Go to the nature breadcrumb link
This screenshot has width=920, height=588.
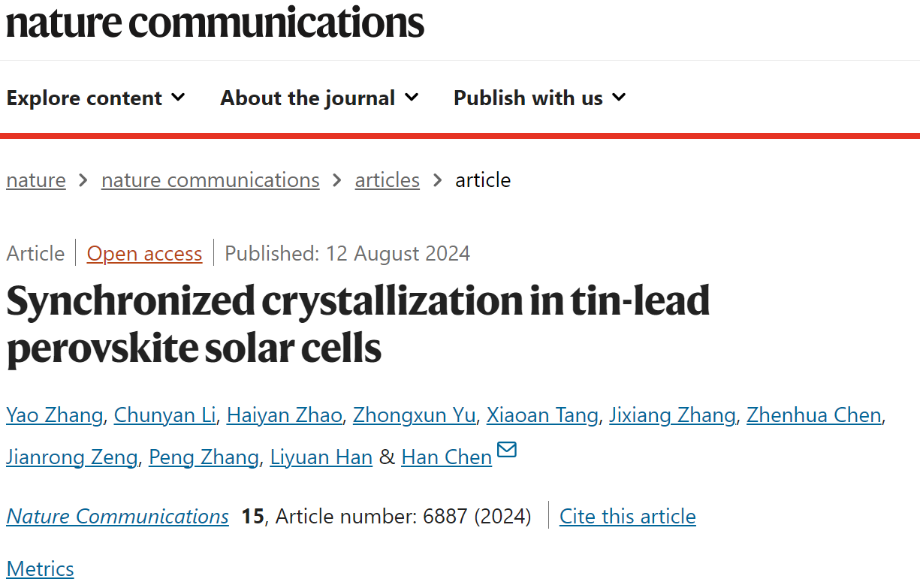36,180
